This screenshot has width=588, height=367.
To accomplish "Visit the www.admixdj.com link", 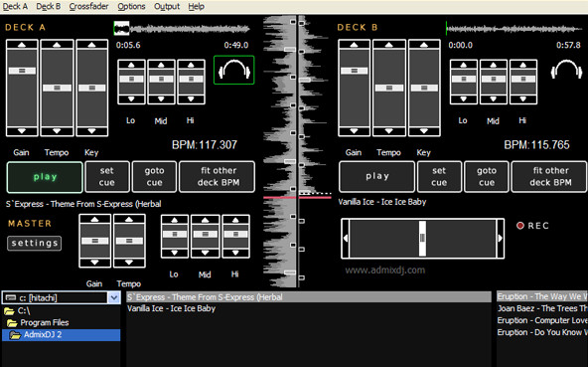I will pyautogui.click(x=385, y=271).
